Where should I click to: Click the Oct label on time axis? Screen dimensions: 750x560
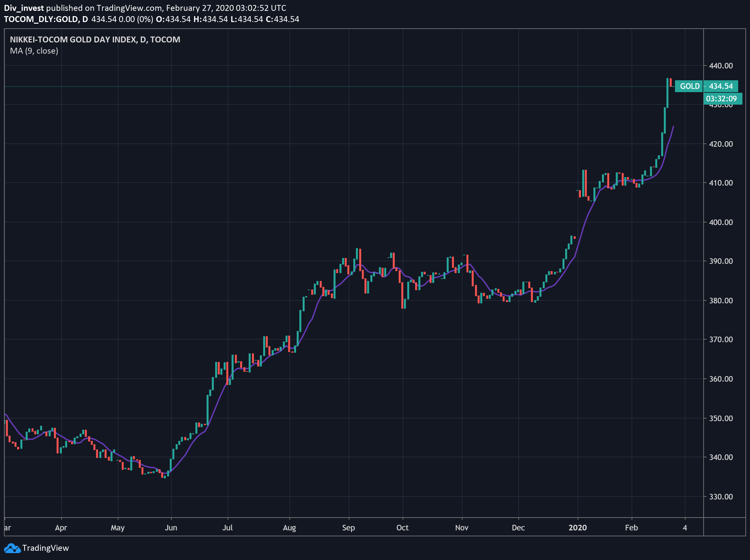point(402,528)
